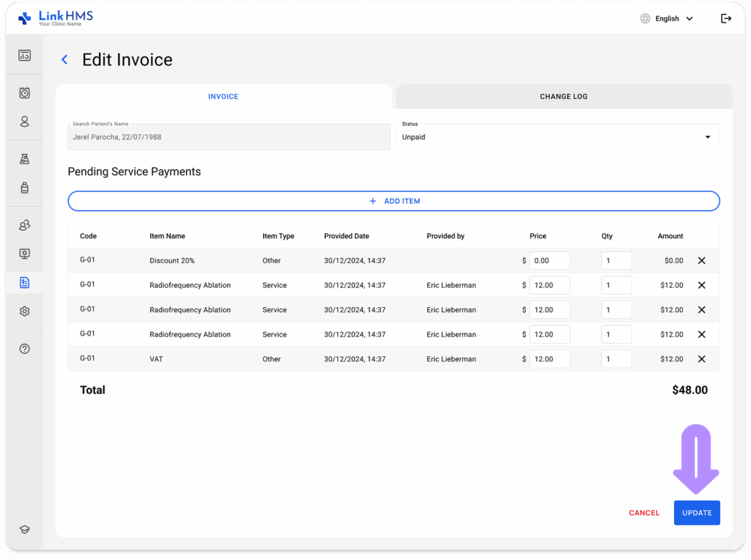Screen dimensions: 751x560
Task: Open the graduation cap tutorials icon
Action: click(x=24, y=529)
